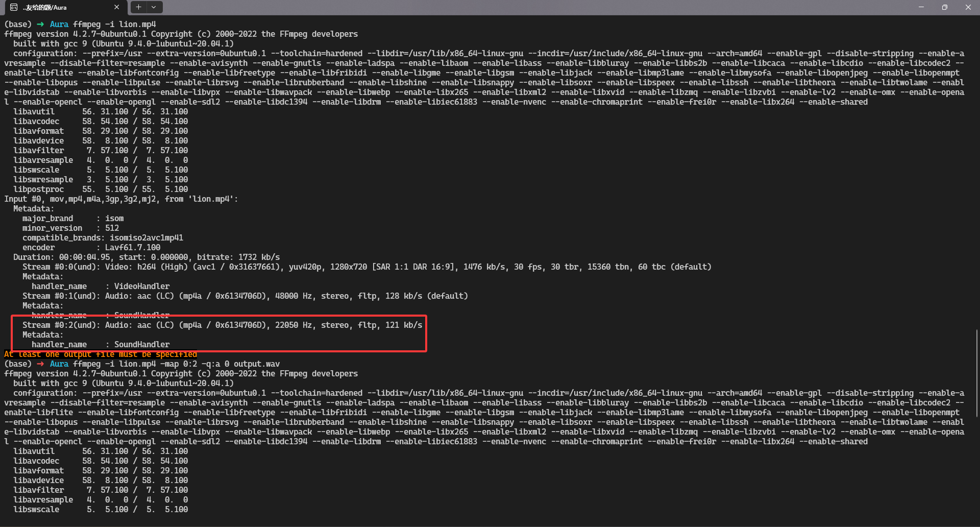Viewport: 980px width, 527px height.
Task: Close the Aura terminal tab
Action: [x=117, y=7]
